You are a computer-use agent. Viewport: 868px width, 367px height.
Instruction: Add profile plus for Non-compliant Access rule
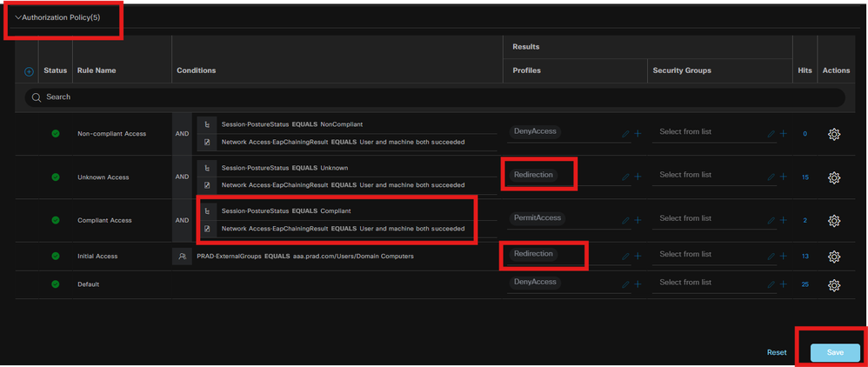(638, 133)
